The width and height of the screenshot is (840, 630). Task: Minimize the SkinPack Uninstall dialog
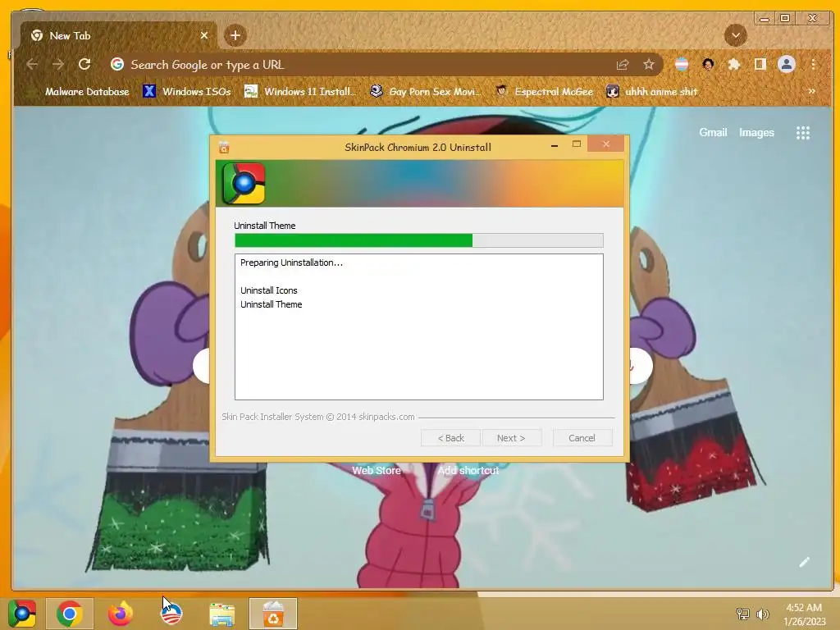tap(555, 144)
